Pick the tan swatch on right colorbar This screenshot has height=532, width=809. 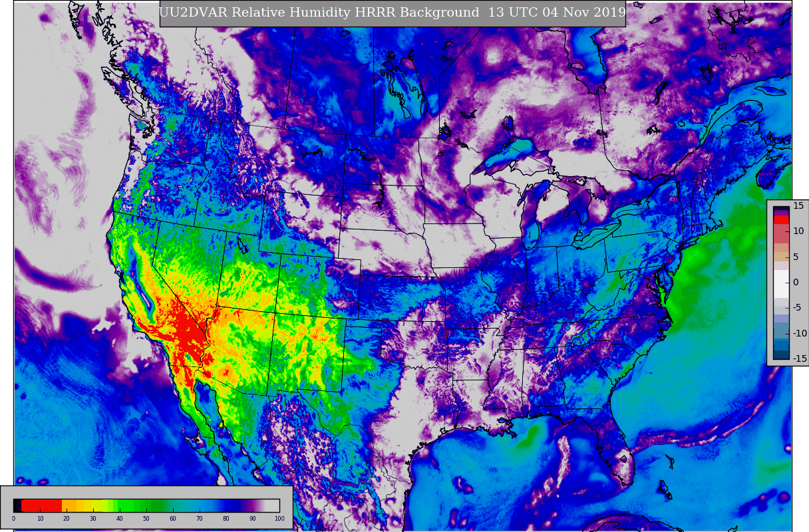pyautogui.click(x=781, y=257)
